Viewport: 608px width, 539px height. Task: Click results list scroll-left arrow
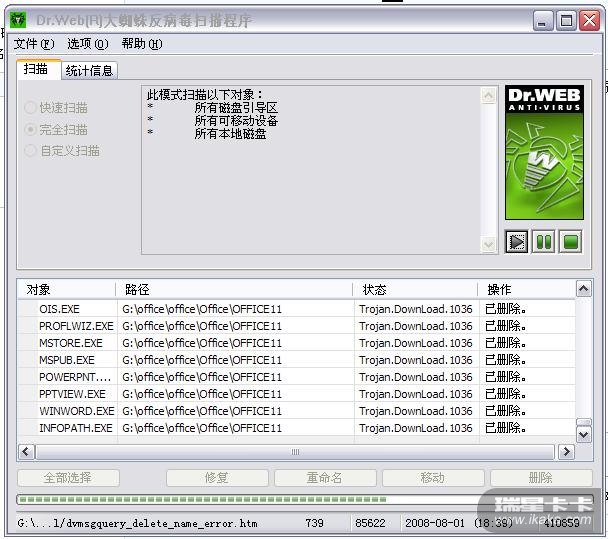[26, 452]
